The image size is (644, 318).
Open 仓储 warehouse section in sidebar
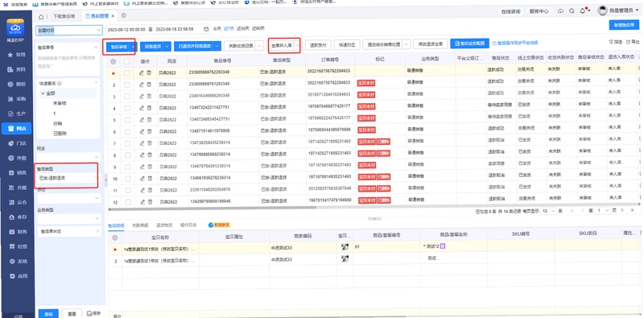coord(17,188)
